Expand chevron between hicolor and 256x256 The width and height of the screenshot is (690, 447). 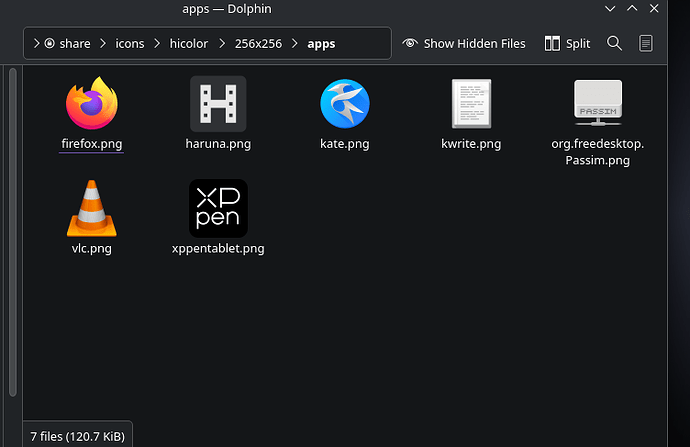222,43
